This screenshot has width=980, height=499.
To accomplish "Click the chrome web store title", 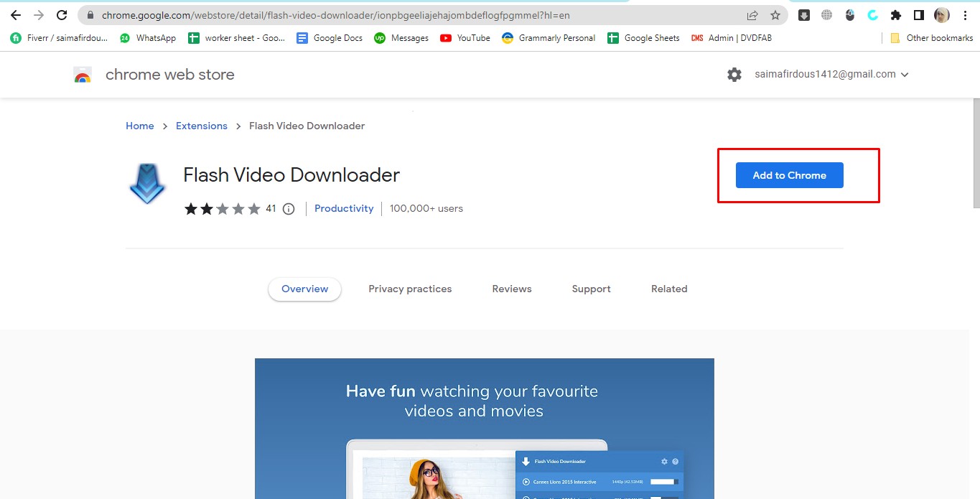I will coord(169,75).
